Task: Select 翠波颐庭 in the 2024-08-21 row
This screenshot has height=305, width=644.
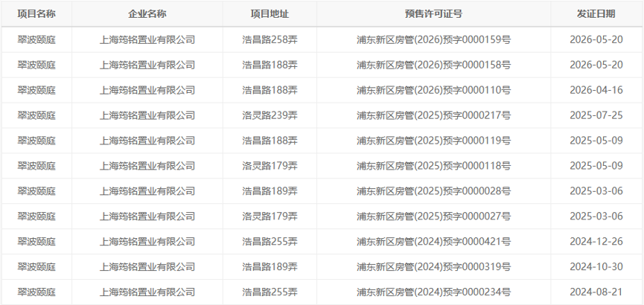Action: pyautogui.click(x=36, y=292)
